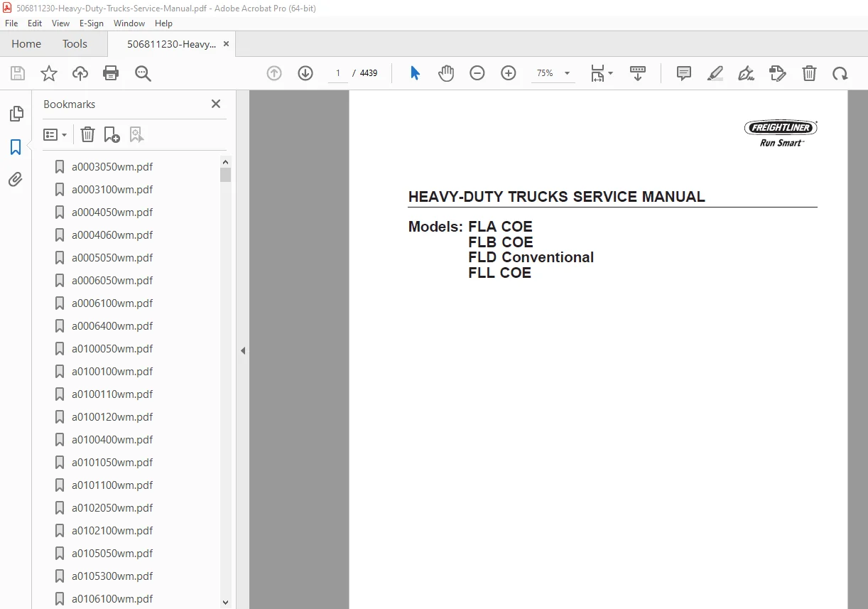Open fit page options dropdown arrow

[611, 73]
